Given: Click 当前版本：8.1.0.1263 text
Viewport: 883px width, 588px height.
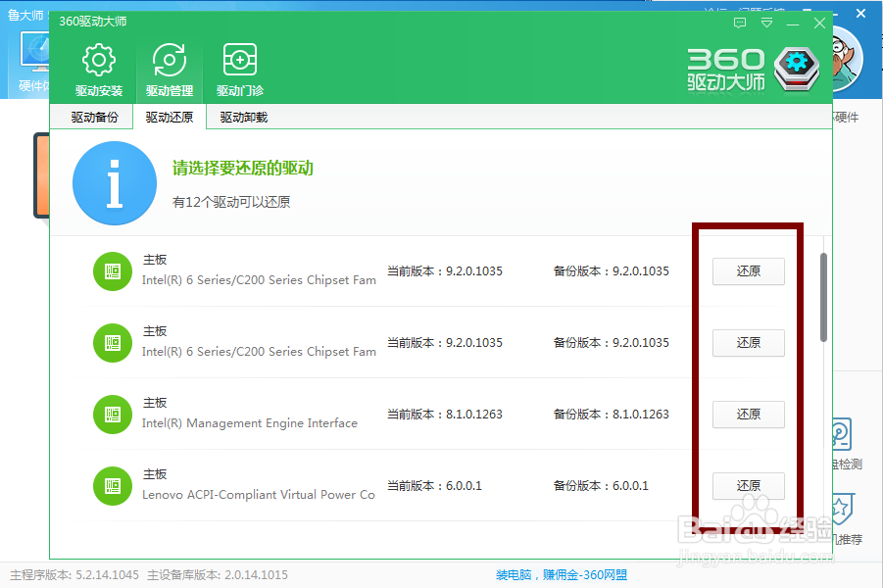Looking at the screenshot, I should pos(444,414).
